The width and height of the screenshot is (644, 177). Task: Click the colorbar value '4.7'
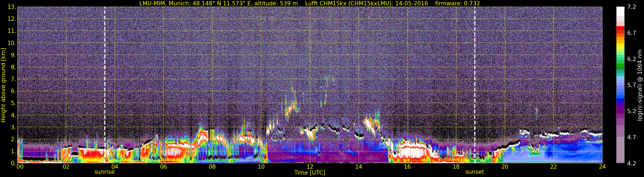coord(632,137)
